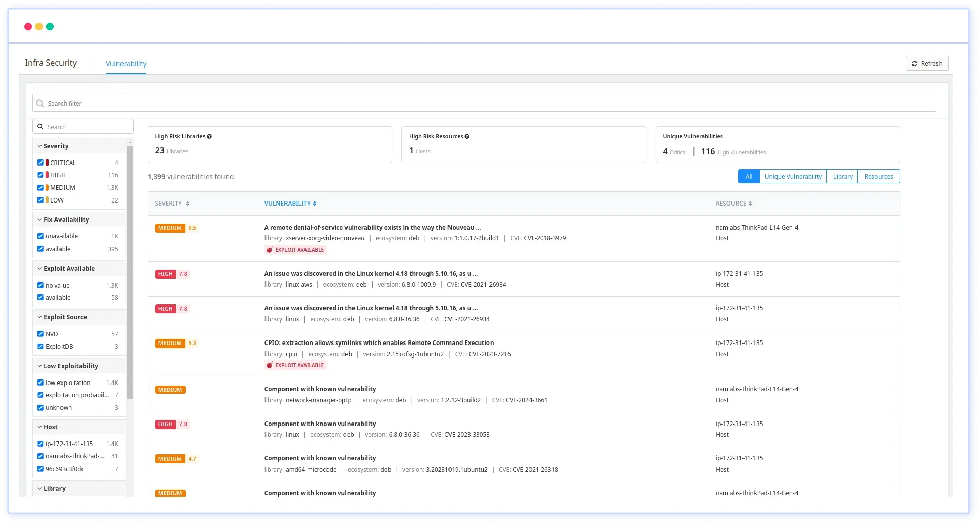Click the sidebar Search input field
This screenshot has width=980, height=524.
pos(87,127)
